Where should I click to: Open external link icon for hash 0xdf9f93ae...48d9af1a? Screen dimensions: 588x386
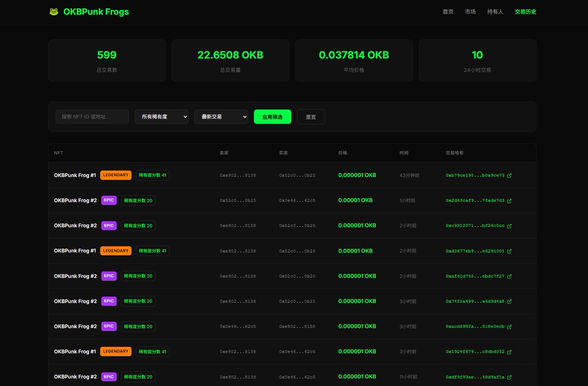[509, 377]
